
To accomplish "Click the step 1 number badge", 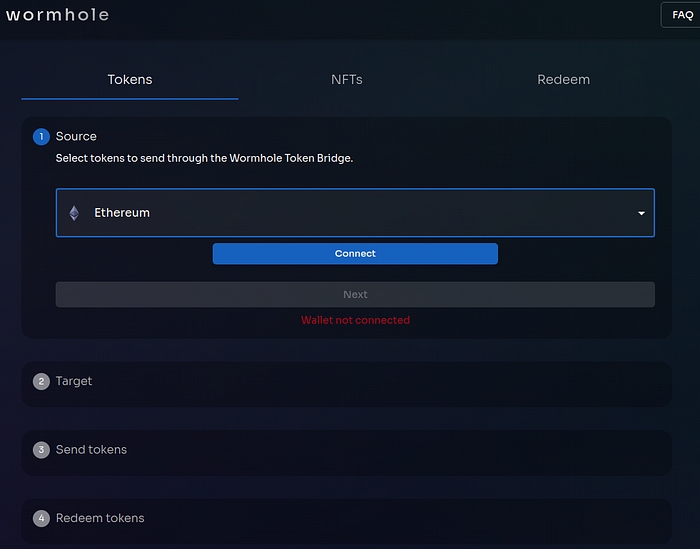I will [x=41, y=137].
